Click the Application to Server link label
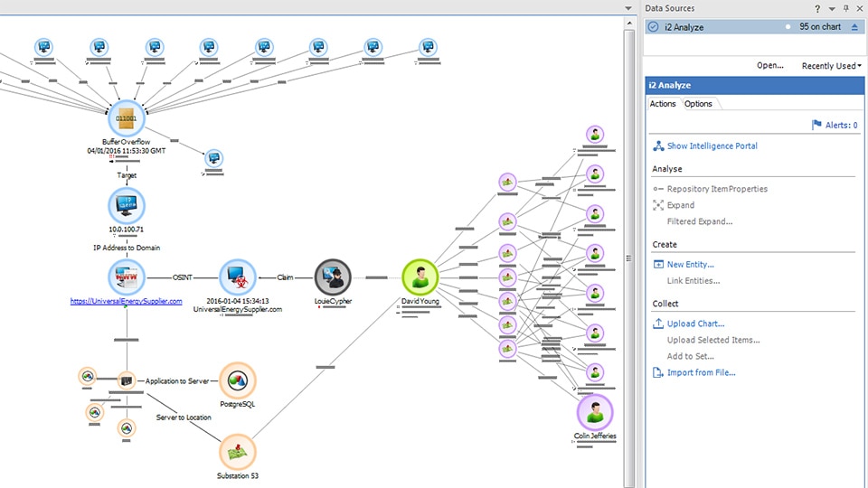 177,380
